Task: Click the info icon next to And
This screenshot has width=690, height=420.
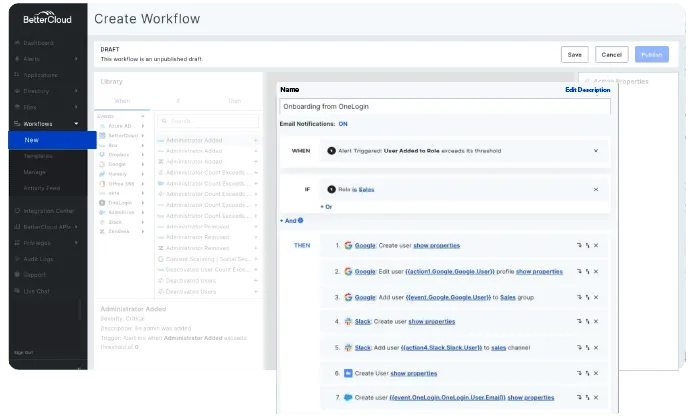Action: (301, 221)
